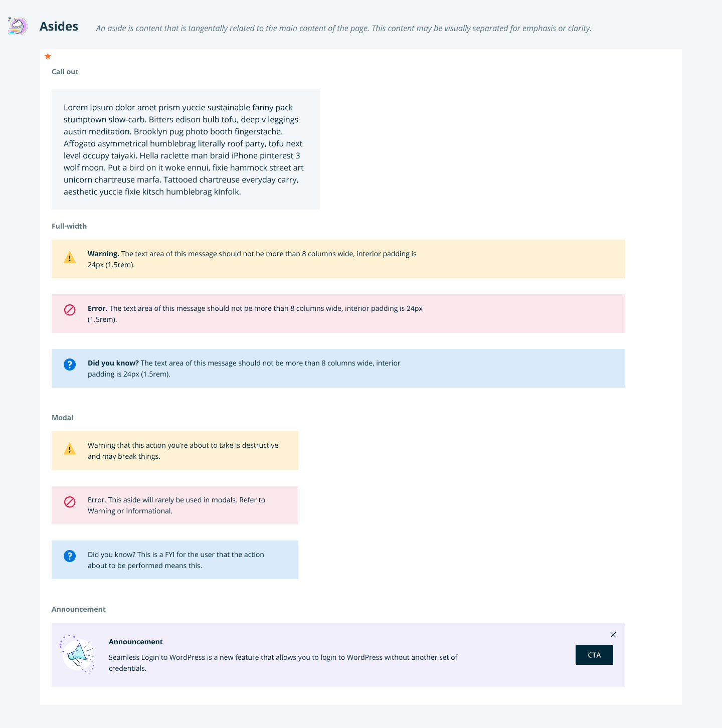Click the bold 'Did you know?' text

pyautogui.click(x=113, y=363)
